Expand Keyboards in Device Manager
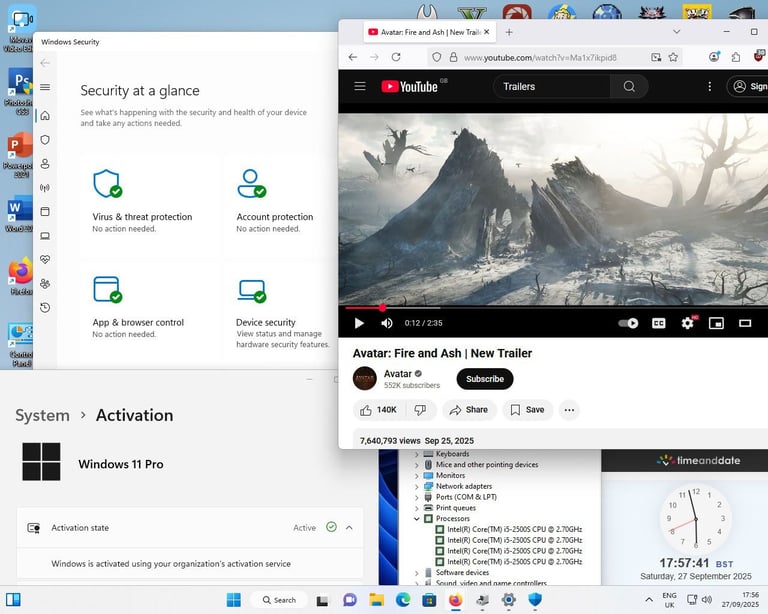The image size is (768, 614). click(417, 454)
